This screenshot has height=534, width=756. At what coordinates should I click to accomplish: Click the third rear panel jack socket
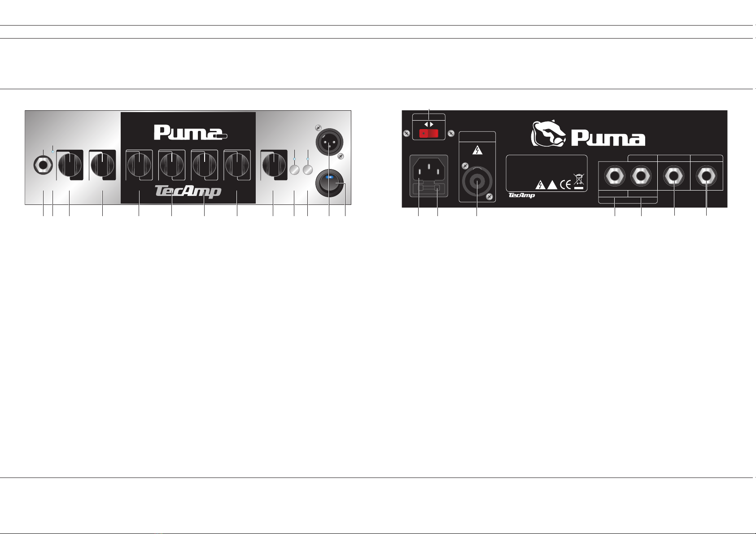pos(674,177)
